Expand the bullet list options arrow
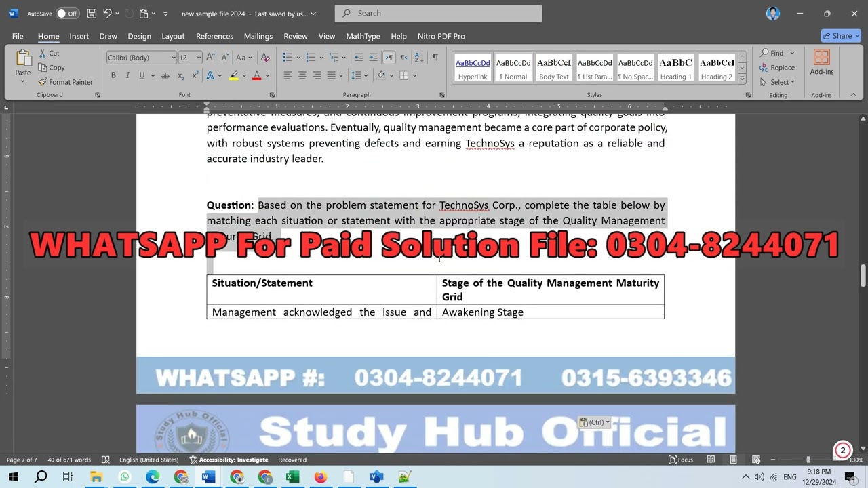This screenshot has height=488, width=868. 298,58
